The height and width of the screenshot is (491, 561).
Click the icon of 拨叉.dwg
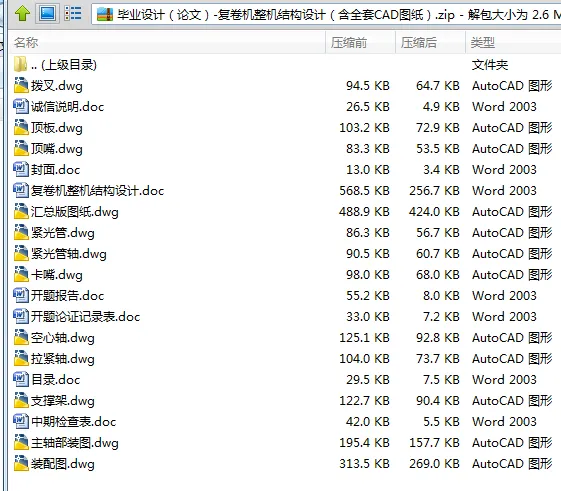tap(21, 86)
